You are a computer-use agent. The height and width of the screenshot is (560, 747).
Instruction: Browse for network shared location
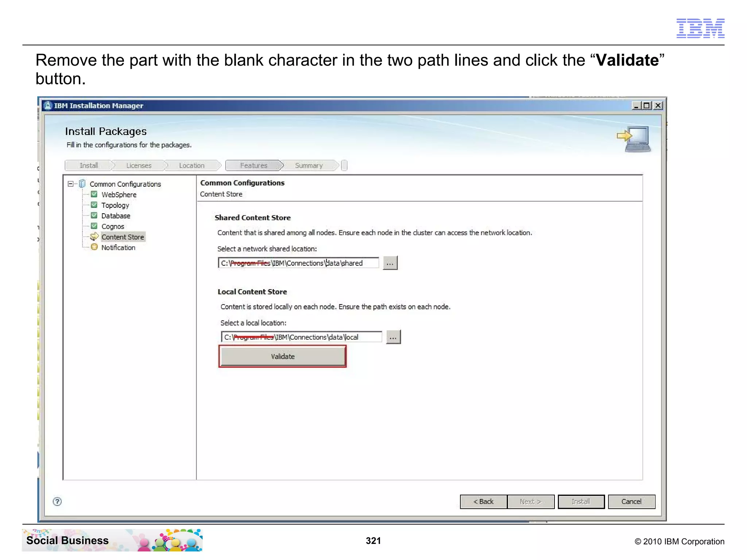pyautogui.click(x=390, y=263)
